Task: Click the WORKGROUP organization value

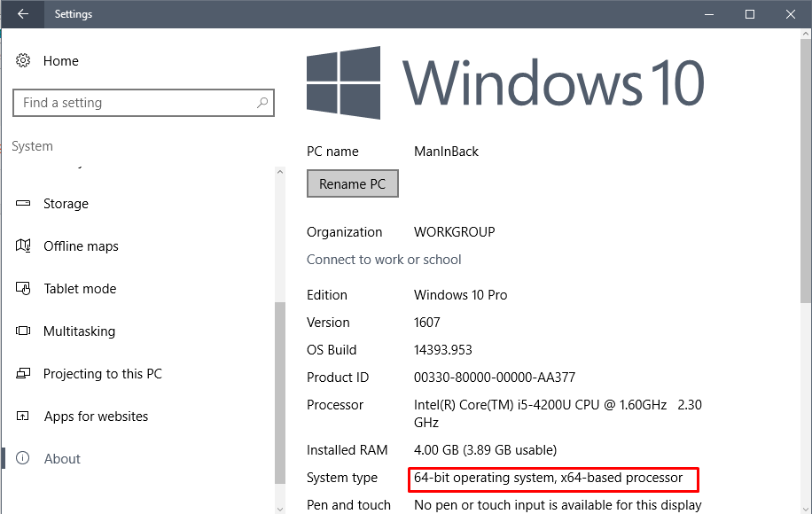Action: [x=454, y=232]
